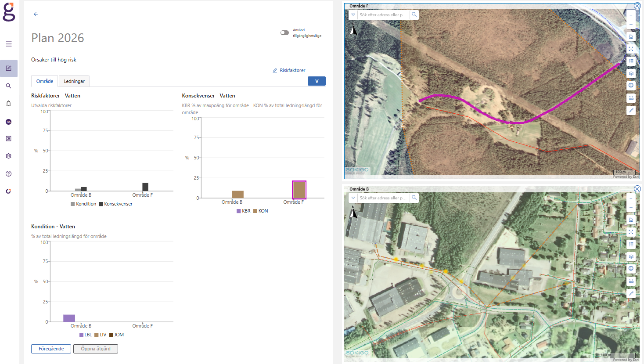Open the settings gear in left sidebar

pyautogui.click(x=8, y=156)
